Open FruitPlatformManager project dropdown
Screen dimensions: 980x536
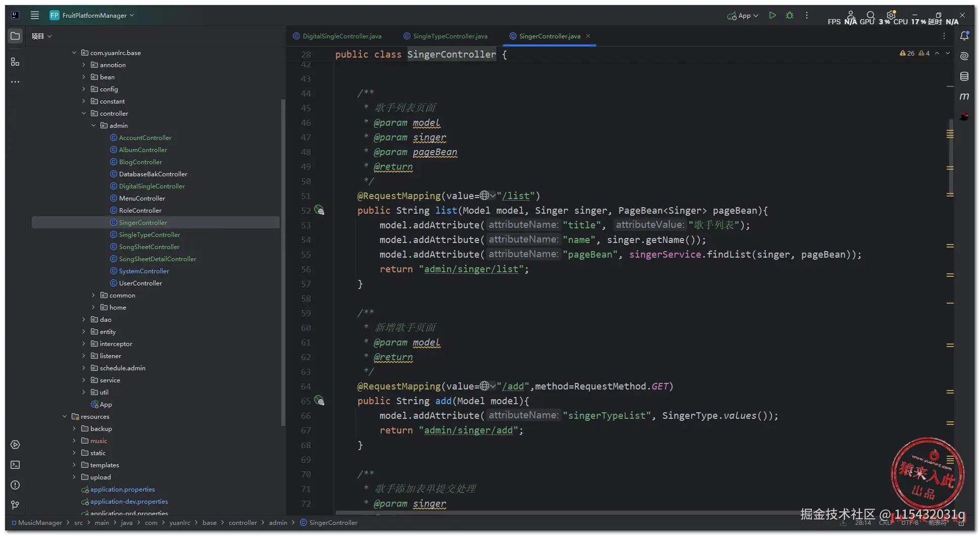92,15
